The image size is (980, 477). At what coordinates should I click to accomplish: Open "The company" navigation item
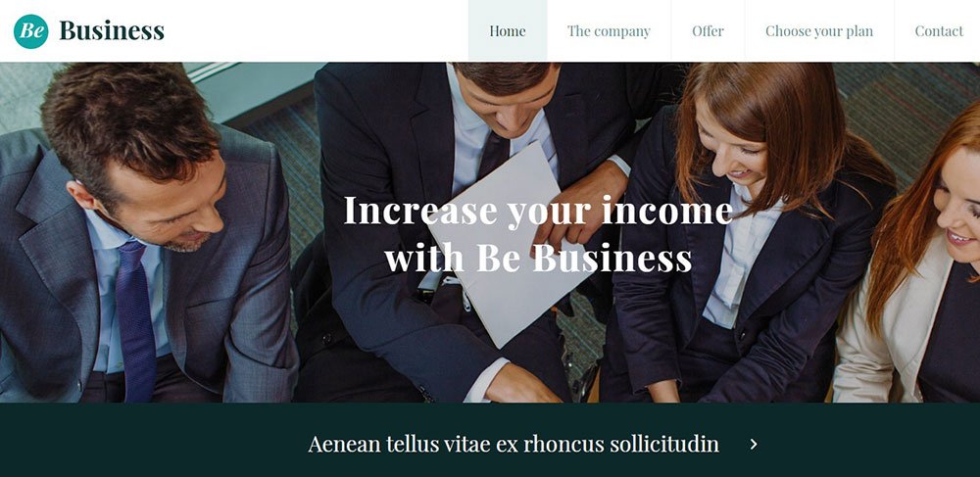tap(609, 30)
